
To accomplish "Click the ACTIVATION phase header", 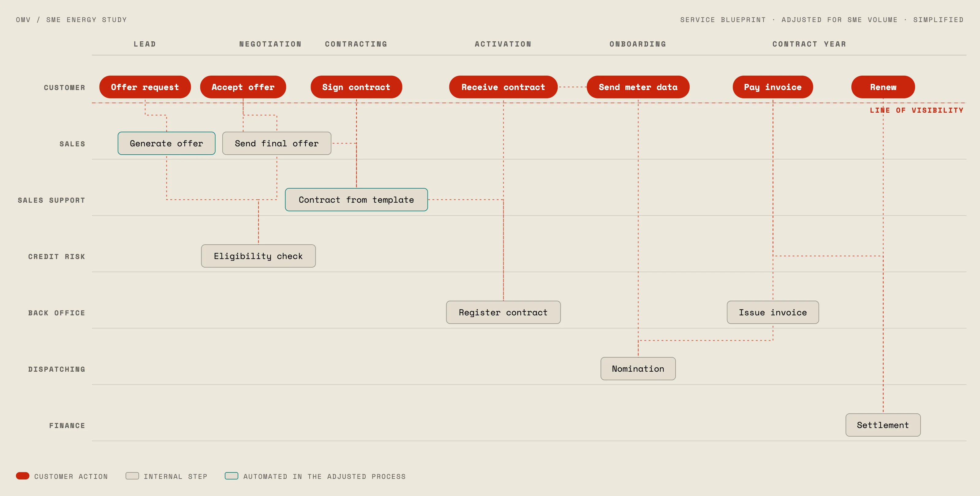I will 503,44.
